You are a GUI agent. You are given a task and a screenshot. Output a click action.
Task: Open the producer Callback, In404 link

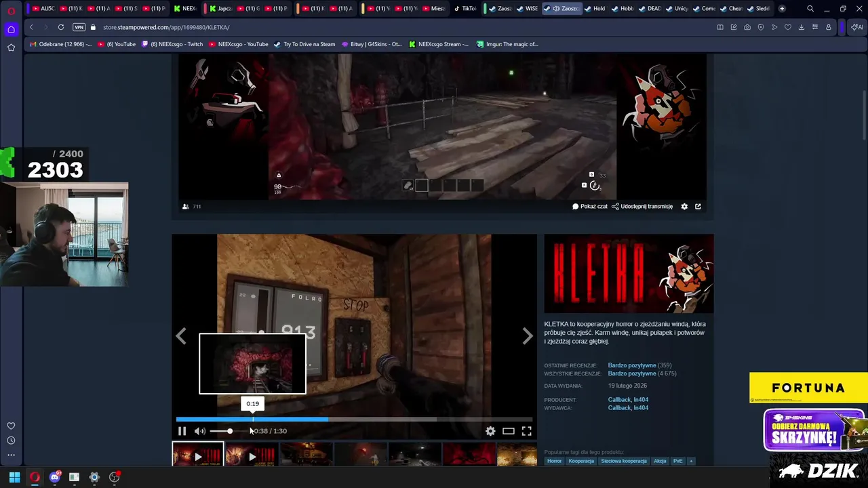[628, 400]
